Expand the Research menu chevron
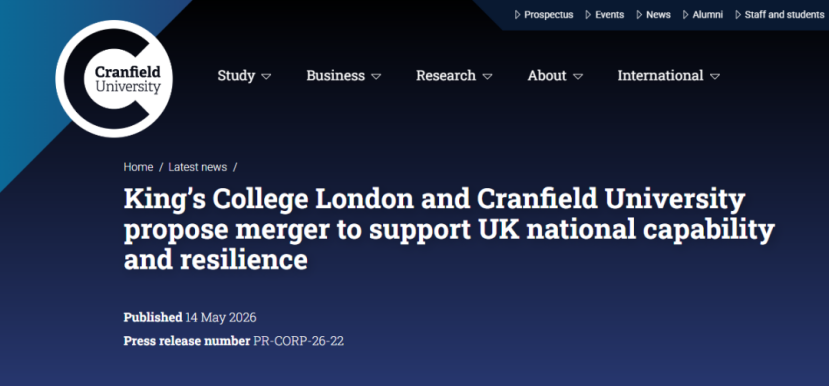Screen dimensions: 830x387 coord(488,77)
